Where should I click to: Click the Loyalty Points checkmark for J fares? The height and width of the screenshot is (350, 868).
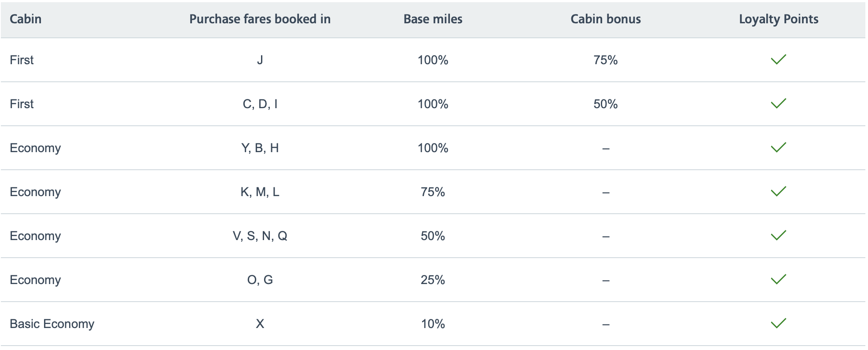click(x=778, y=60)
